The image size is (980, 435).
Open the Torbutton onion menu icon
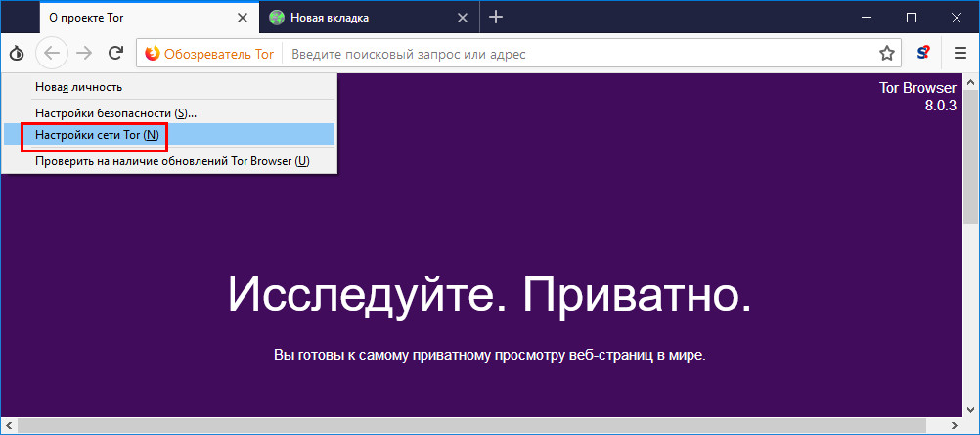[x=18, y=54]
